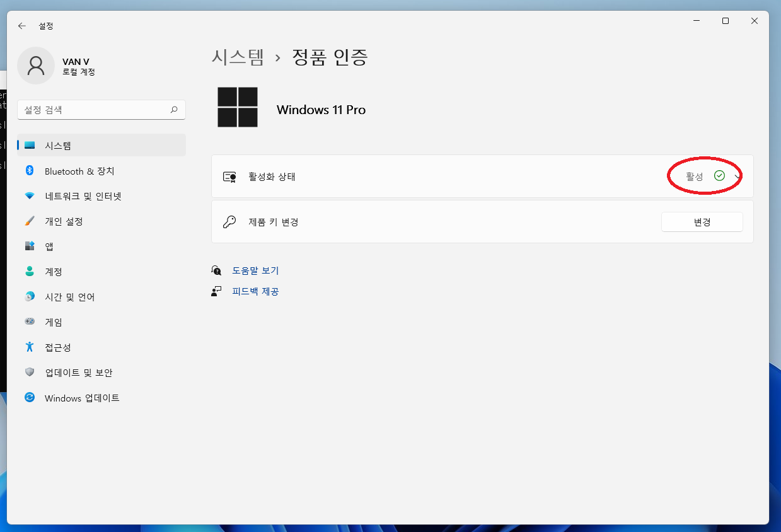This screenshot has width=781, height=532.
Task: Click the 시간 및 언어 globe clock icon
Action: tap(30, 297)
